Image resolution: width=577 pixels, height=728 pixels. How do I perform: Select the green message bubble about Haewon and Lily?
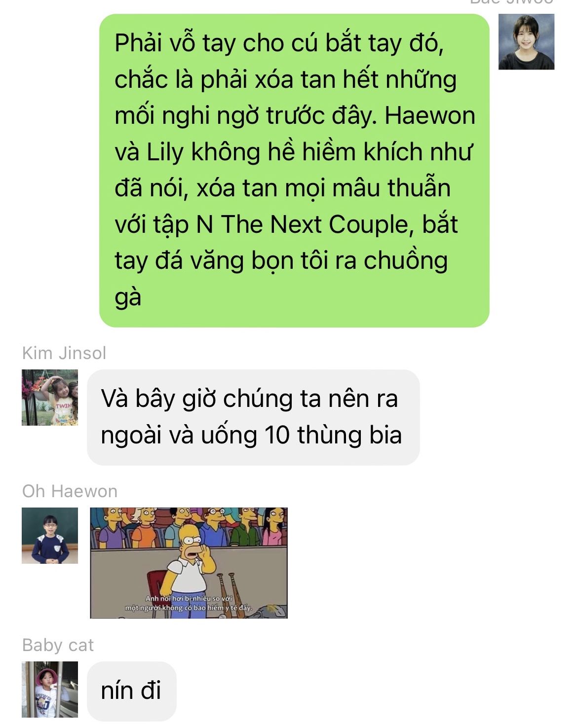pyautogui.click(x=294, y=171)
